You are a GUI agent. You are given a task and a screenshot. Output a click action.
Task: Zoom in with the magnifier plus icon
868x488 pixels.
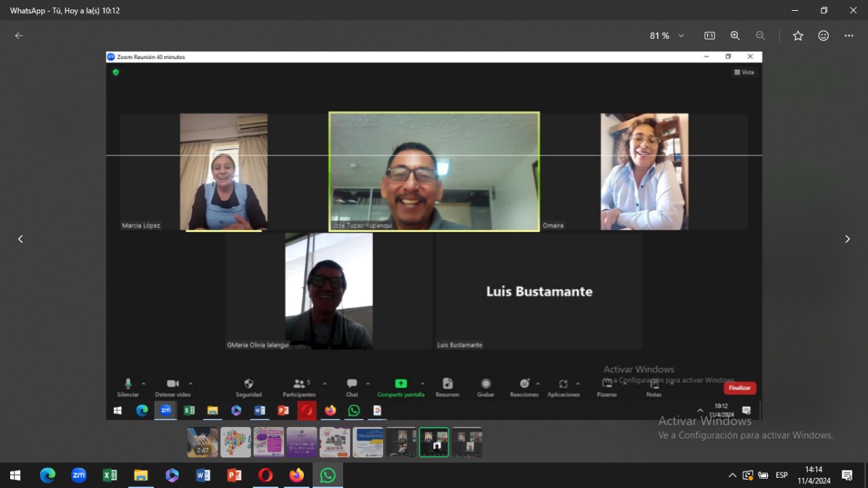tap(735, 36)
